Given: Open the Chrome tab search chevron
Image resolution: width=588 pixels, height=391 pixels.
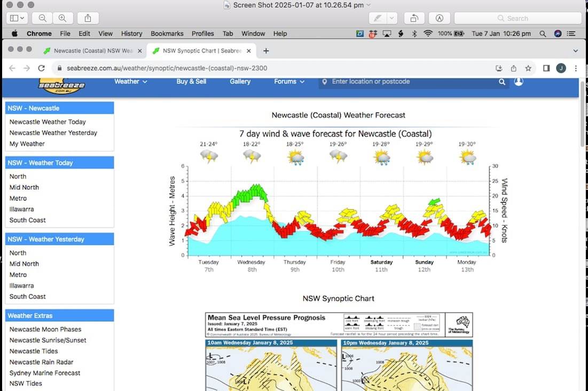Looking at the screenshot, I should pyautogui.click(x=576, y=51).
